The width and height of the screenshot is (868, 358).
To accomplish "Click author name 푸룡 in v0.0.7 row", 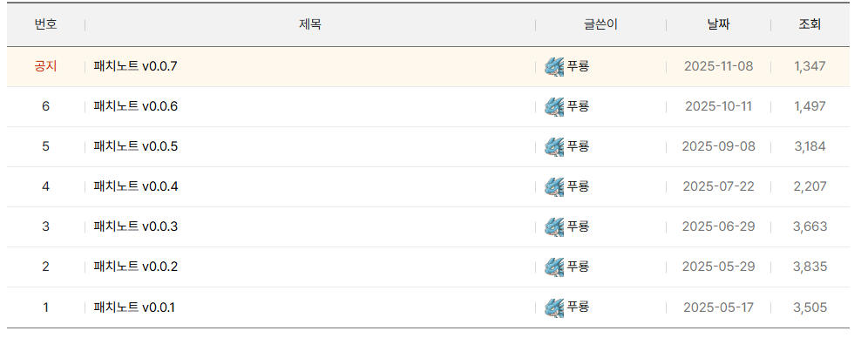I will (579, 66).
